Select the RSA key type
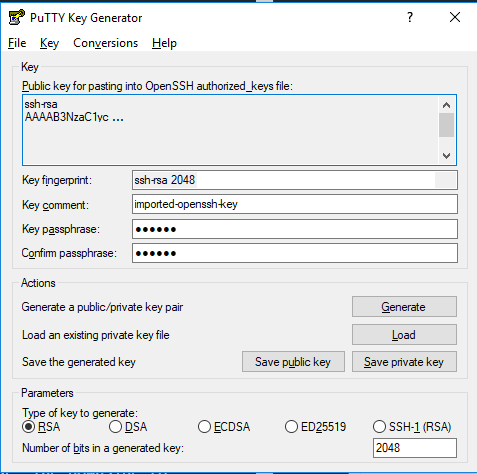 point(41,427)
